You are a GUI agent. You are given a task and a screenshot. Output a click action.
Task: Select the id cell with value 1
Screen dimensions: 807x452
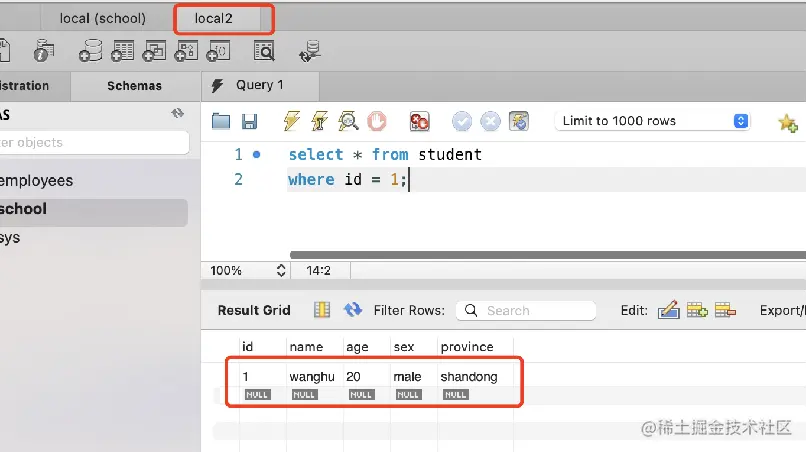pos(245,377)
